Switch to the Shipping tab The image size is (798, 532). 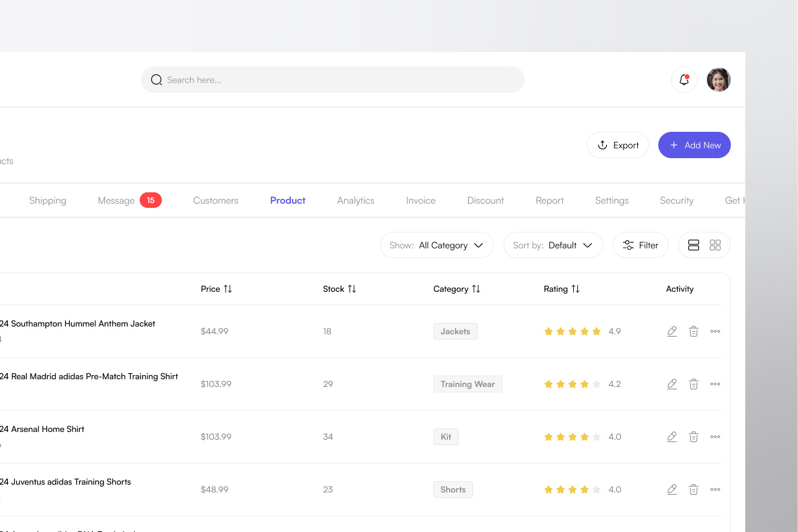click(48, 200)
